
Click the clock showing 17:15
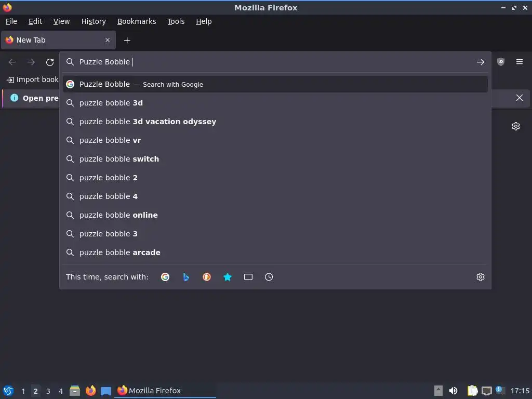(520, 391)
